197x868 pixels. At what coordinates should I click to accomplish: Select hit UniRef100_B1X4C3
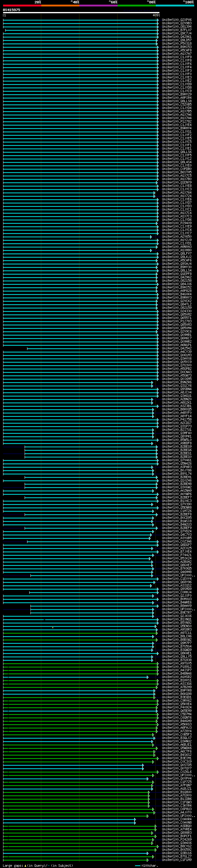[177, 501]
